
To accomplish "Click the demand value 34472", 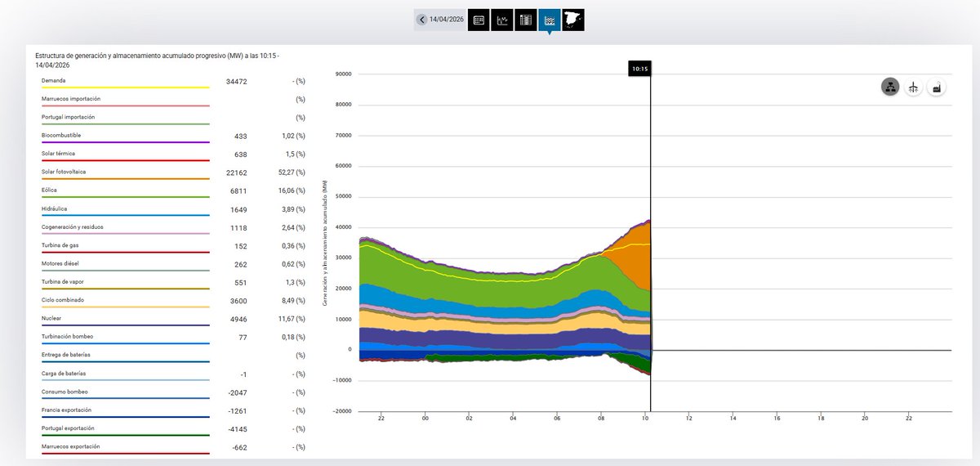I will [x=236, y=82].
